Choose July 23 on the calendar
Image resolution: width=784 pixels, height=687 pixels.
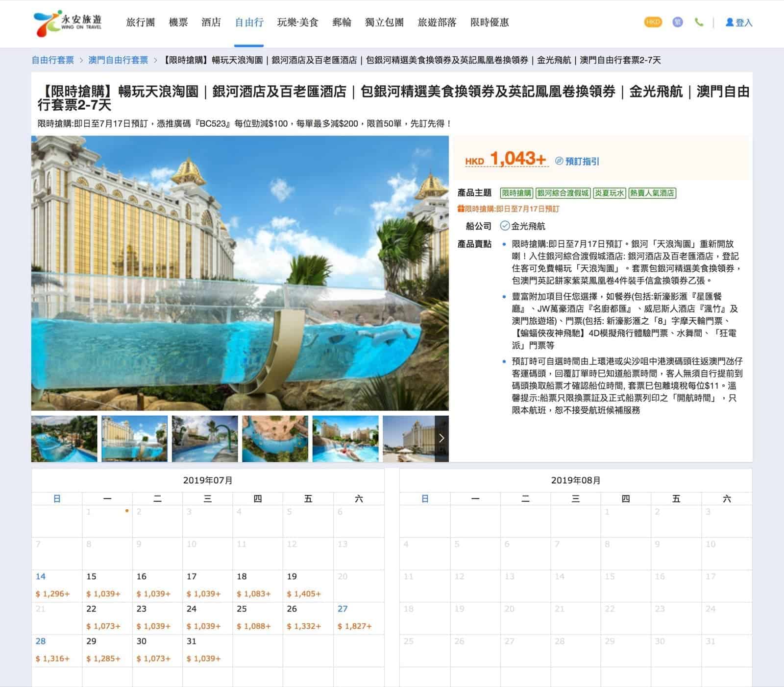tap(157, 618)
